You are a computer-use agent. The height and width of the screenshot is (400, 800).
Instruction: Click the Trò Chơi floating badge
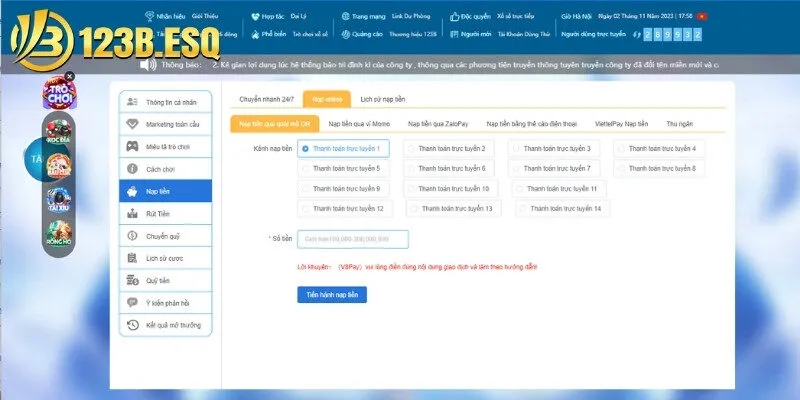pos(57,96)
